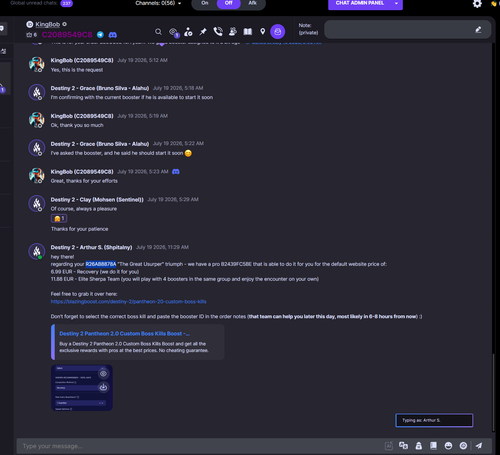
Task: Open the Discord icon next to C2089549C8
Action: 113,35
